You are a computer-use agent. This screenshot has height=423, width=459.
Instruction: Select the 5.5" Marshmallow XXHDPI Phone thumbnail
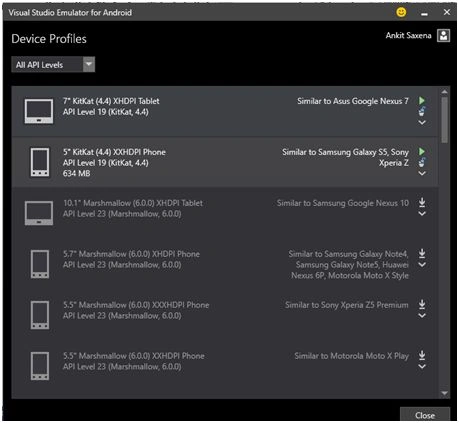(x=40, y=366)
